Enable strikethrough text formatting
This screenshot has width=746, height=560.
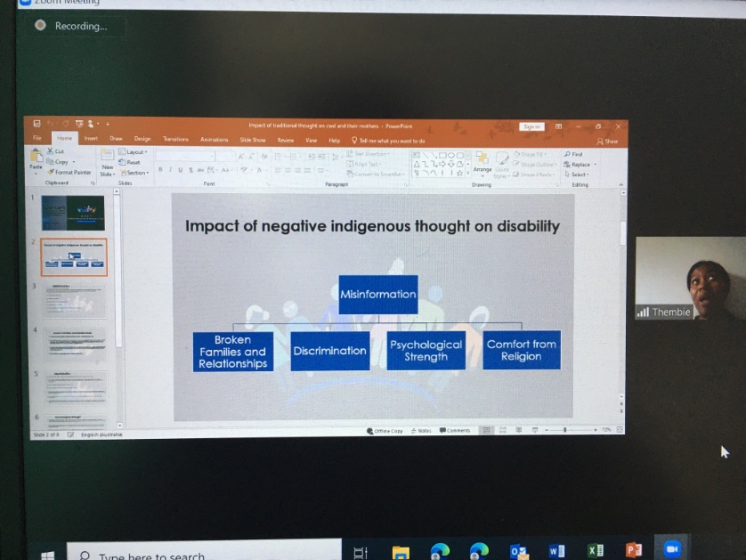(199, 169)
